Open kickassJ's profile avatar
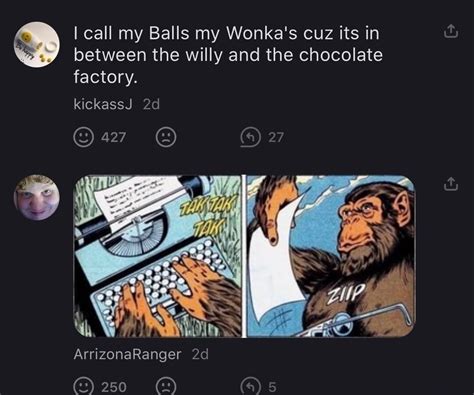Screen dimensions: 474x395 coord(37,44)
